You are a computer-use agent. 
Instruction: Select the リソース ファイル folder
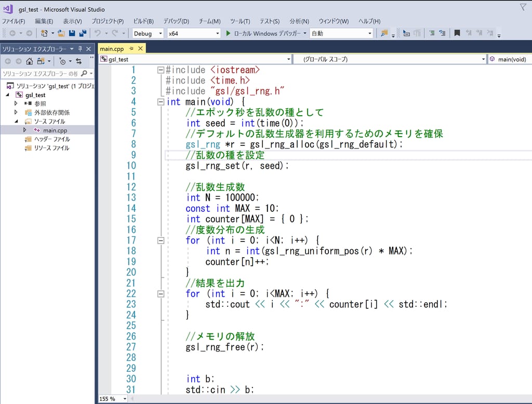51,148
